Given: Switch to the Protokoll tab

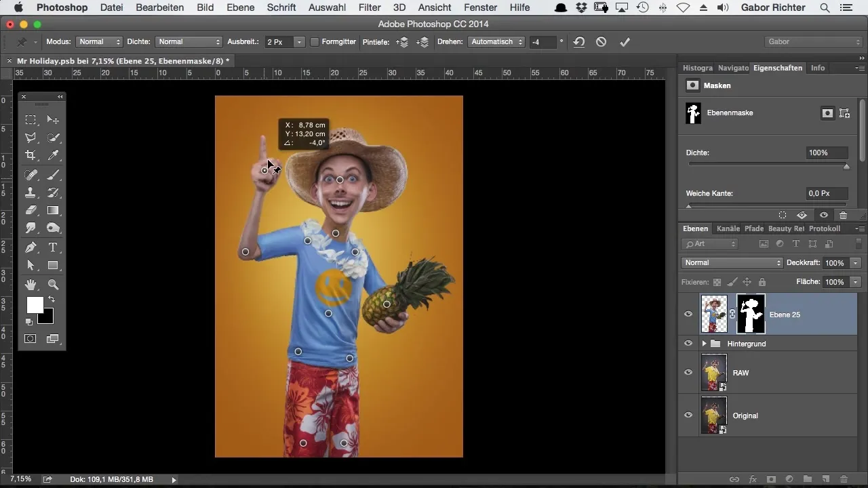Looking at the screenshot, I should click(x=825, y=229).
